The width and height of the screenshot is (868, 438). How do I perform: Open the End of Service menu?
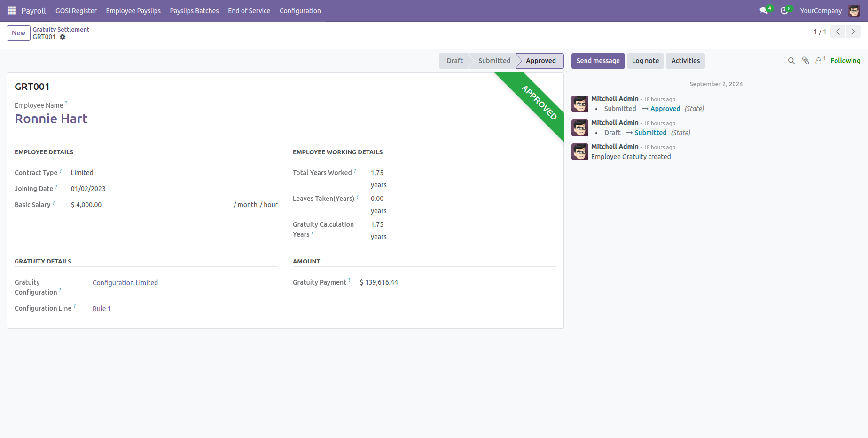pos(249,11)
